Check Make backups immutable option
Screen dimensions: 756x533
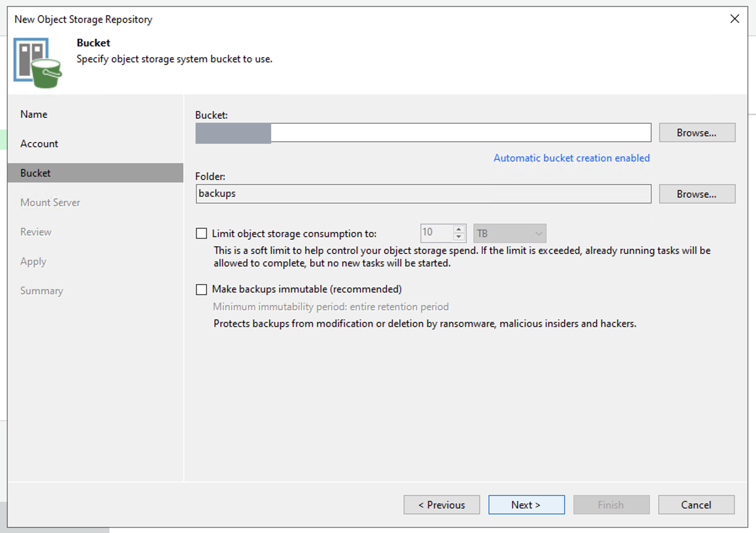[x=201, y=289]
